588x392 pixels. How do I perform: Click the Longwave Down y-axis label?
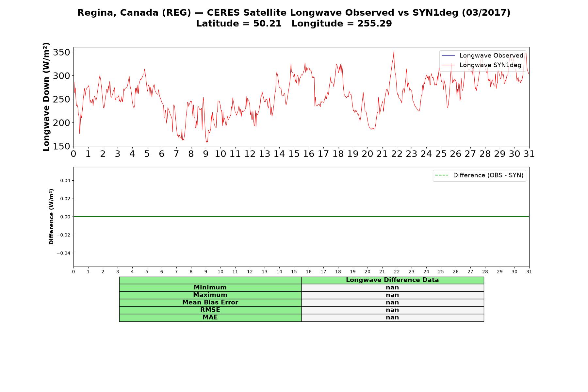(46, 97)
